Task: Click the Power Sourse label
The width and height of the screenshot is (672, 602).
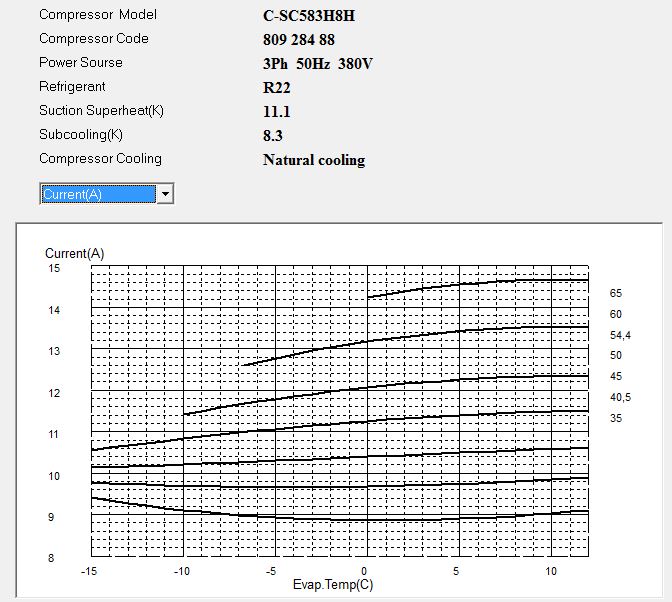Action: (81, 63)
